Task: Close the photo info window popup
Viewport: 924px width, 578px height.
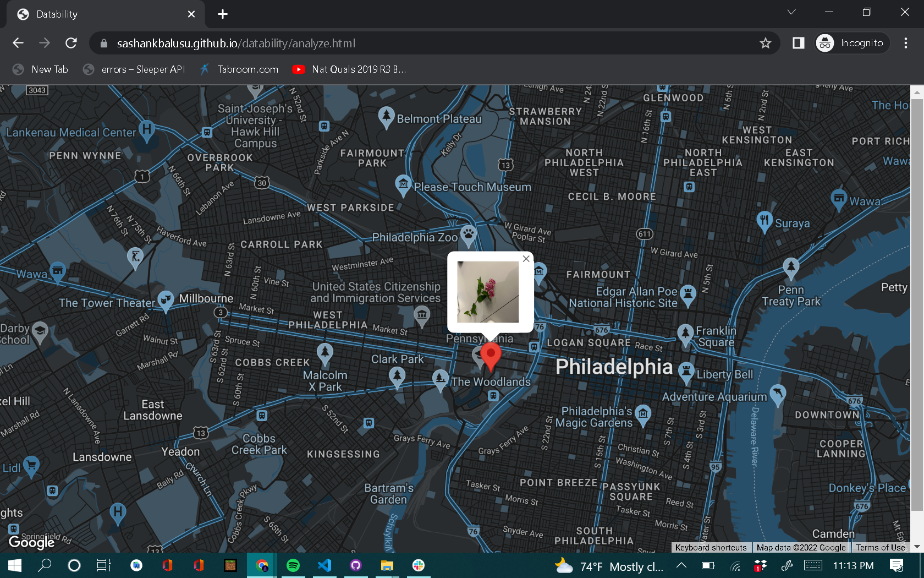Action: [526, 259]
